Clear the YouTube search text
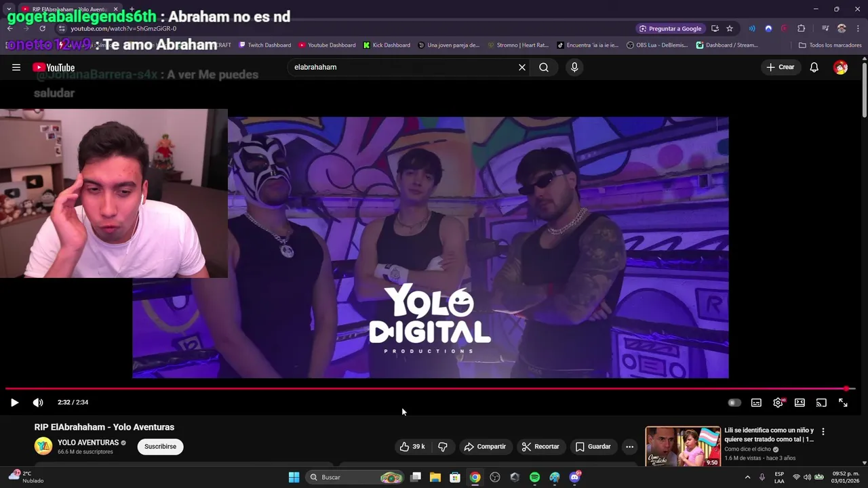868x488 pixels. 522,67
